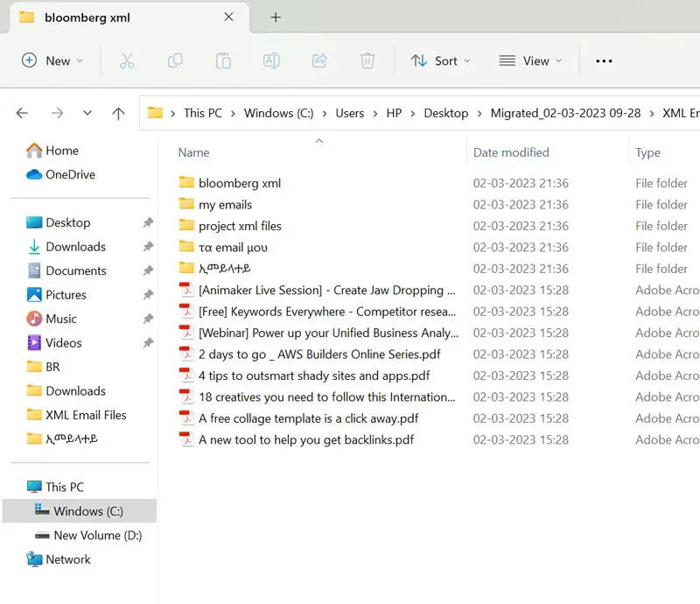The height and width of the screenshot is (604, 700).
Task: Click the Cut scissors icon
Action: [x=127, y=60]
